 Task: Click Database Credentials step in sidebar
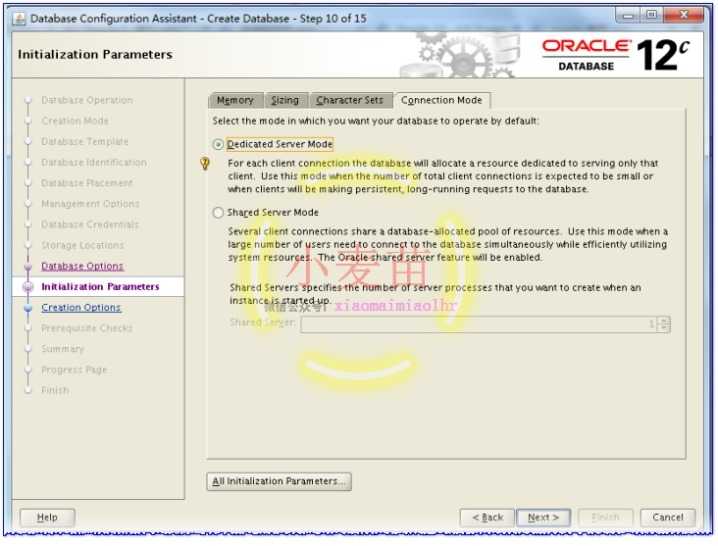coord(90,224)
